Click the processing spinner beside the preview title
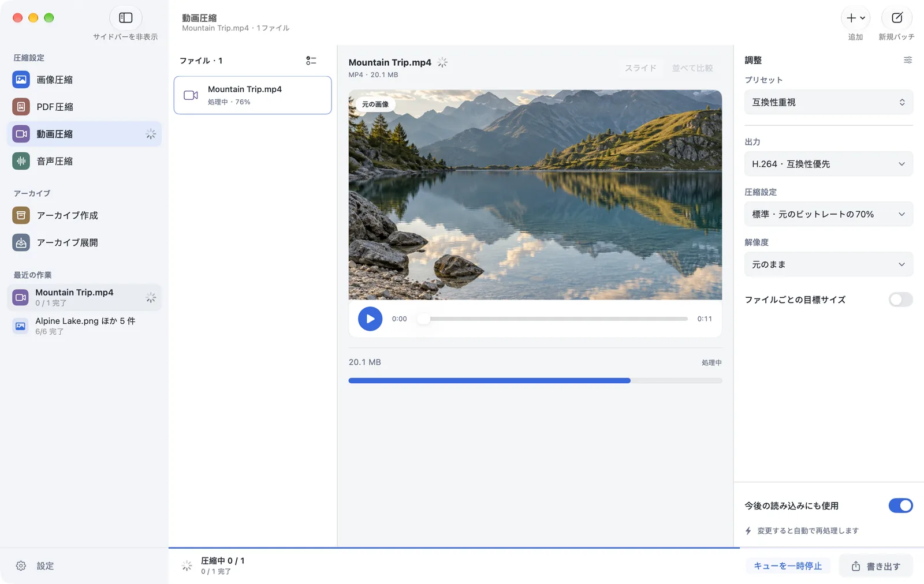 442,62
